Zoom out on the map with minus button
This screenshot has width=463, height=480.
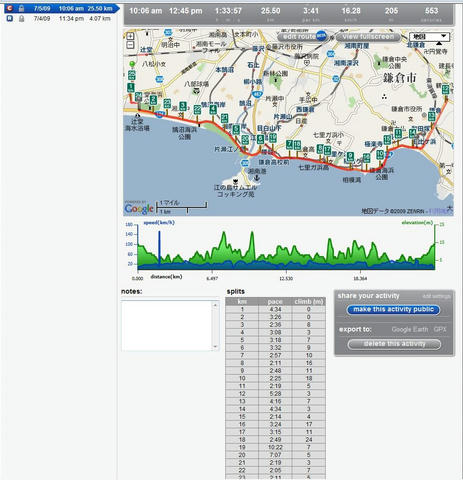click(130, 45)
